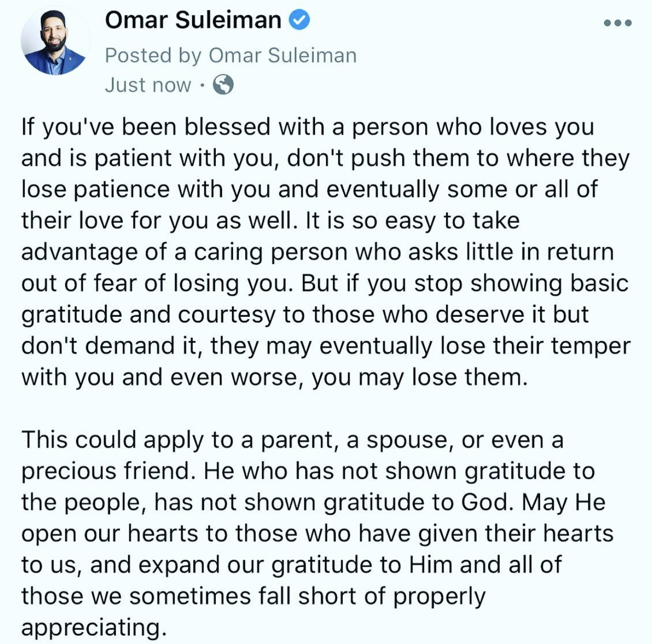The image size is (652, 644).
Task: Click the line starting 'and is patient with you'
Action: tap(325, 159)
